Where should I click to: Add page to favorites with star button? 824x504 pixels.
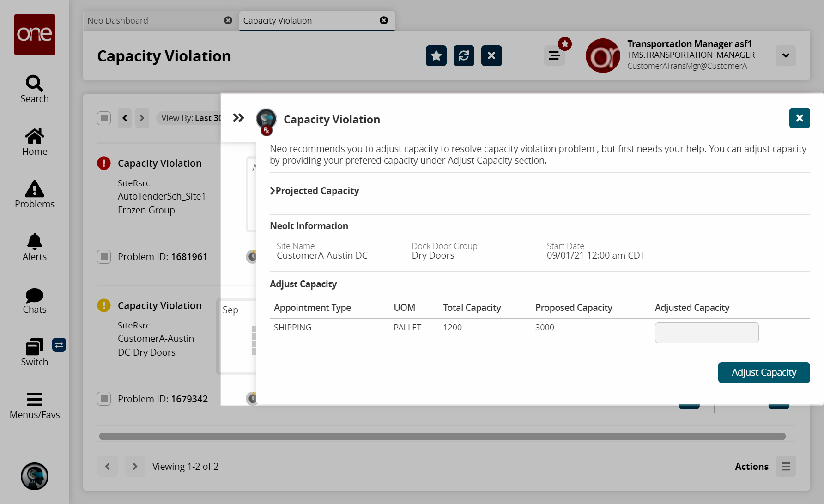436,56
